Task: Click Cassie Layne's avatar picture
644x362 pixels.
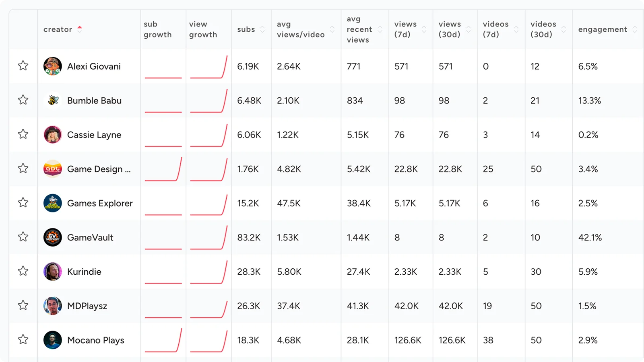Action: (53, 135)
